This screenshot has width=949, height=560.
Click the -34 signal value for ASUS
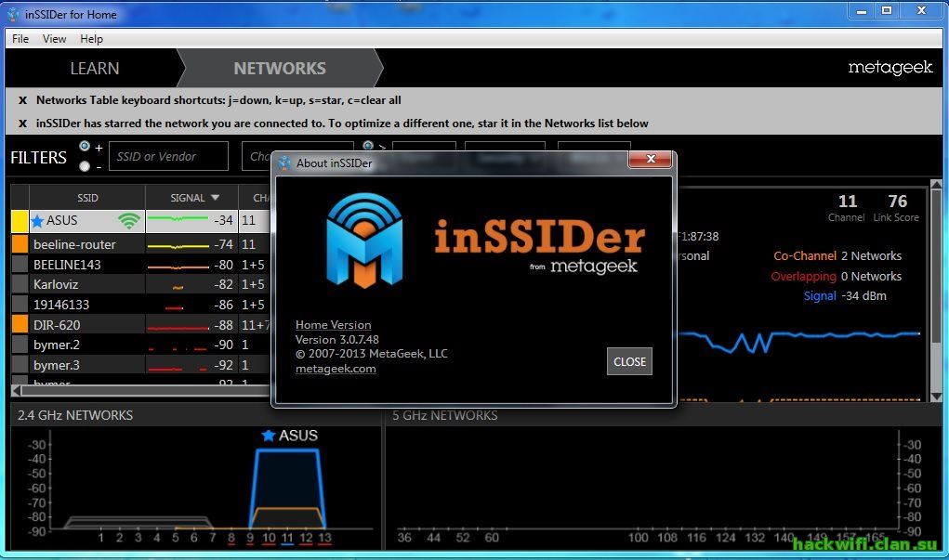(223, 221)
